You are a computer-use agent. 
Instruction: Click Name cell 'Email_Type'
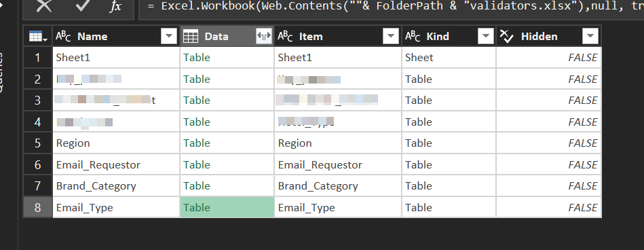[117, 208]
